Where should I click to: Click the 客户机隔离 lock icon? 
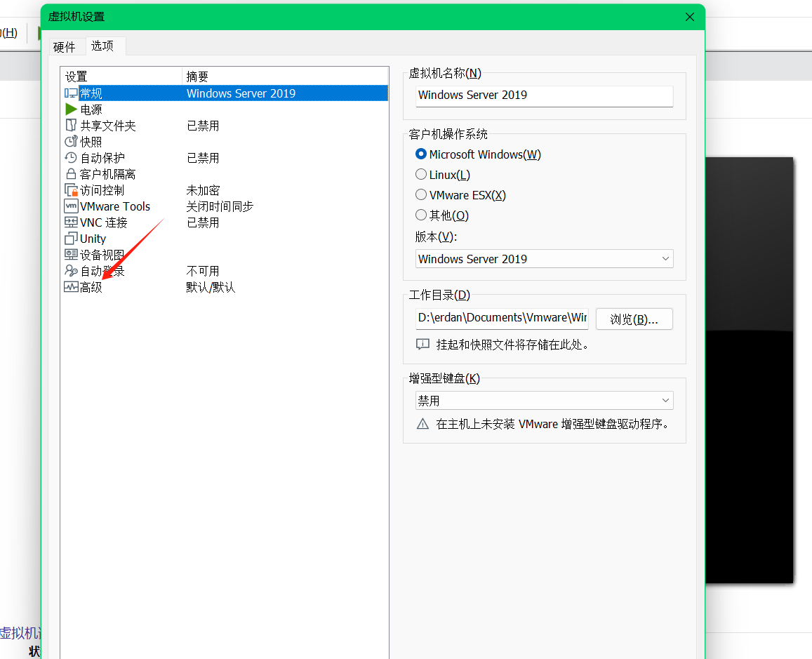[71, 174]
